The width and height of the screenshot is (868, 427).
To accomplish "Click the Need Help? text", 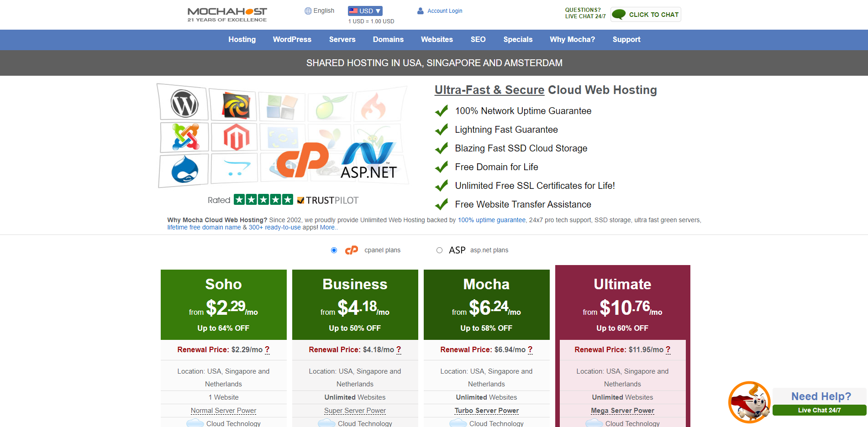I will coord(821,396).
